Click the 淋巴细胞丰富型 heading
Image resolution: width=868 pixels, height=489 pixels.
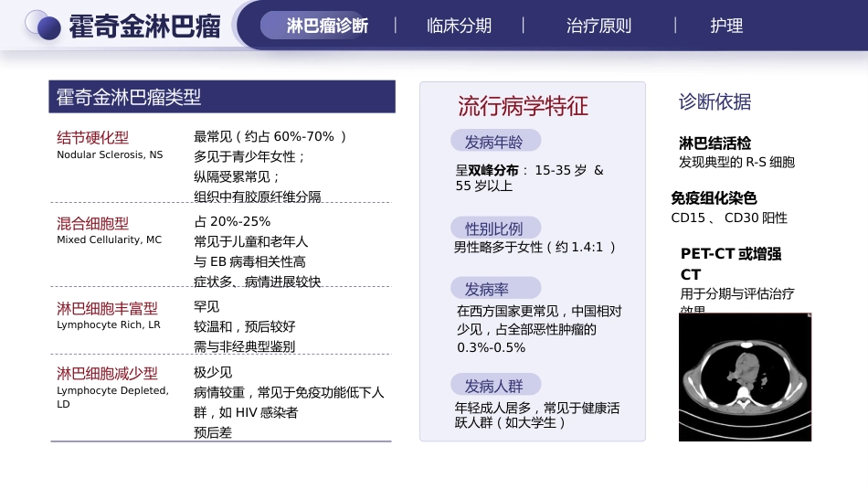tap(107, 308)
